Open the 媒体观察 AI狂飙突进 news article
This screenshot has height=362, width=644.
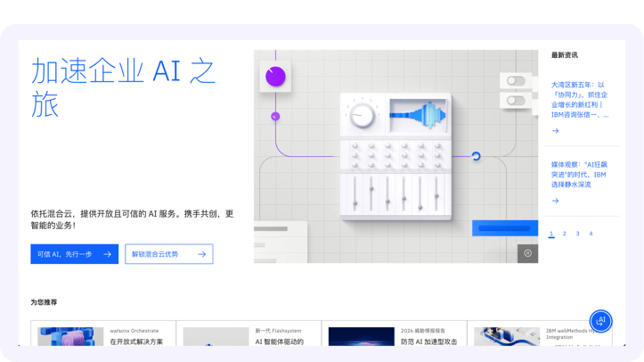[x=579, y=175]
